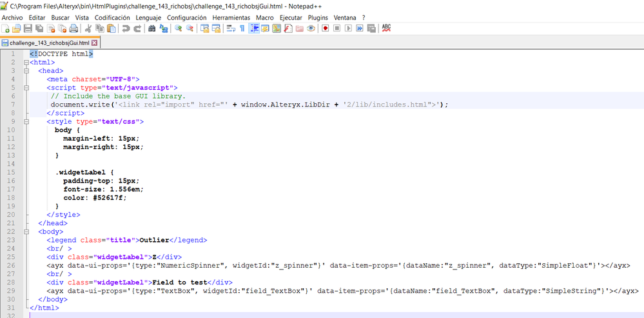Image resolution: width=644 pixels, height=318 pixels.
Task: Run macro multiple times icon
Action: coord(360,28)
